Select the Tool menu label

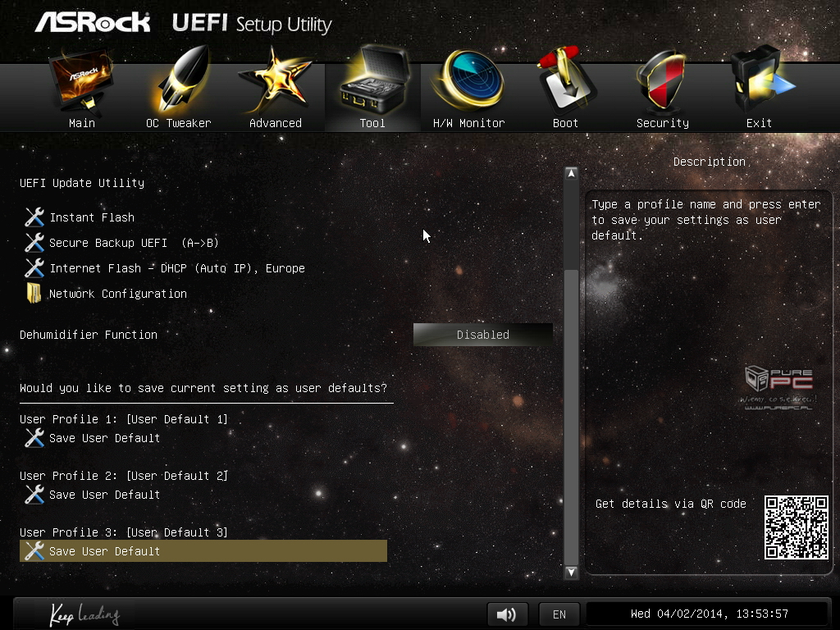point(372,123)
